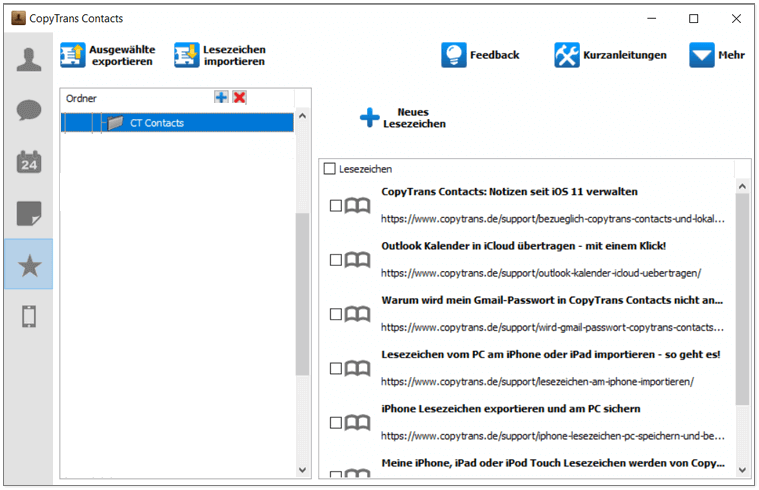
Task: Click the bookmarks list scrollbar thumb
Action: [x=742, y=299]
